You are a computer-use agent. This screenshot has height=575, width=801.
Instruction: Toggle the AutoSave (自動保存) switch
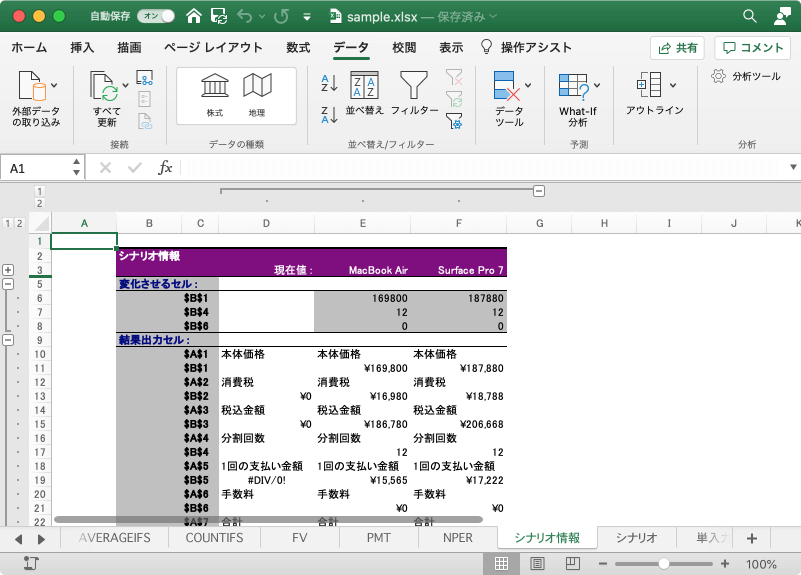point(155,16)
